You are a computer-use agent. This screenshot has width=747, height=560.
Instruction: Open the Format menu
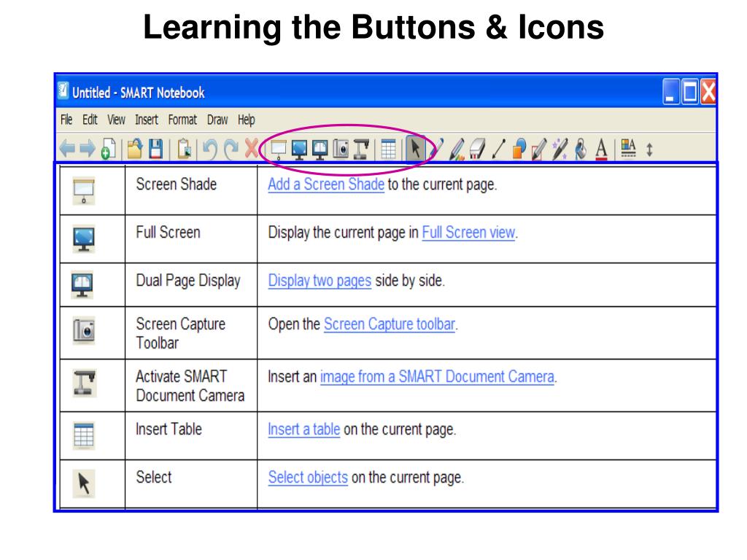(x=182, y=120)
